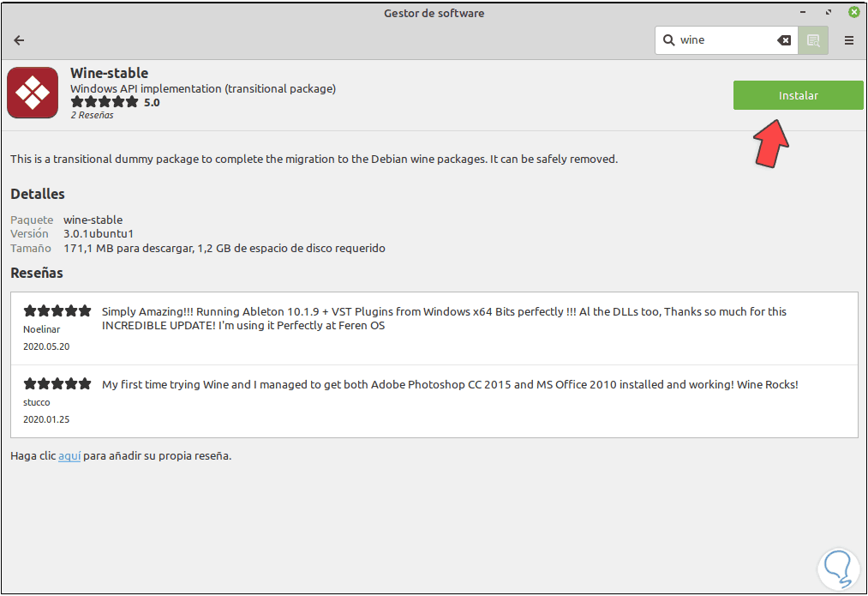Click the "Detalles" heading
The image size is (868, 596).
(x=38, y=194)
